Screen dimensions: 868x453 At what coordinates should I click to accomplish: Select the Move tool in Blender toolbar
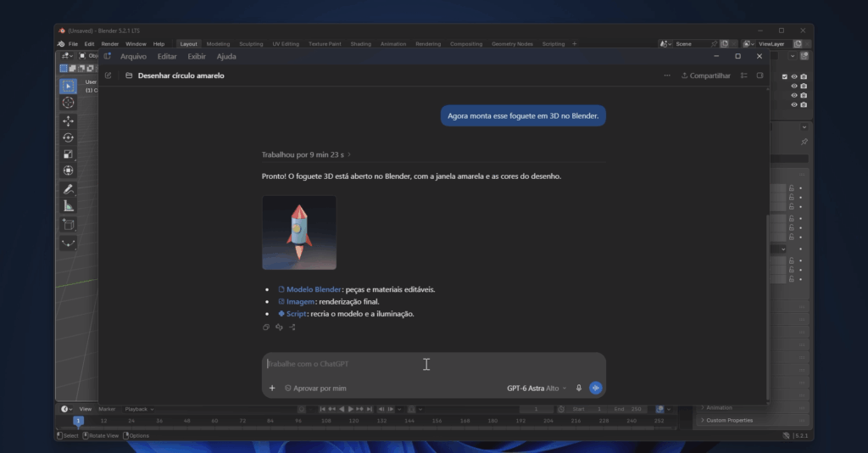68,120
